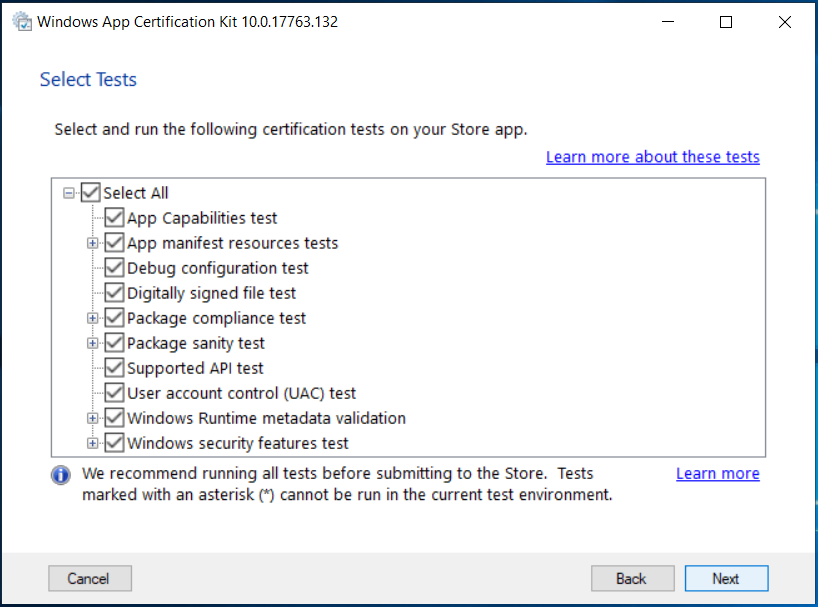Click the Cancel button

(90, 578)
